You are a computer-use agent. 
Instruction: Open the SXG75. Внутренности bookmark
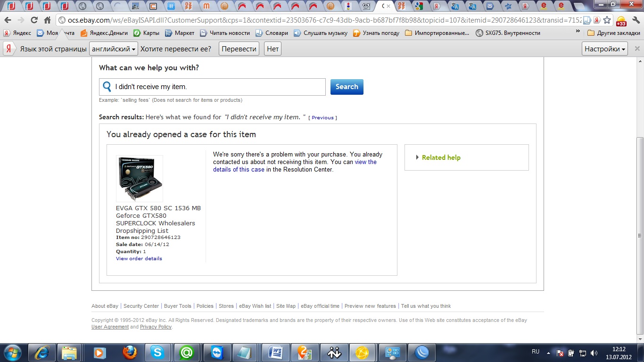508,33
